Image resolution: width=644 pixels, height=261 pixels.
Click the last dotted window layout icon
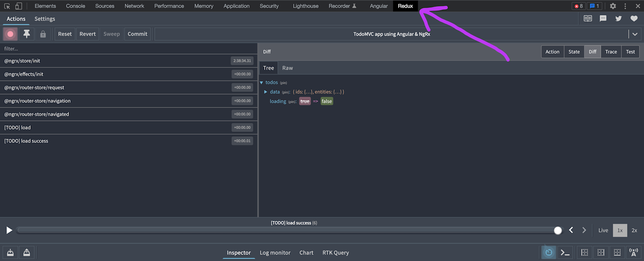tap(617, 252)
